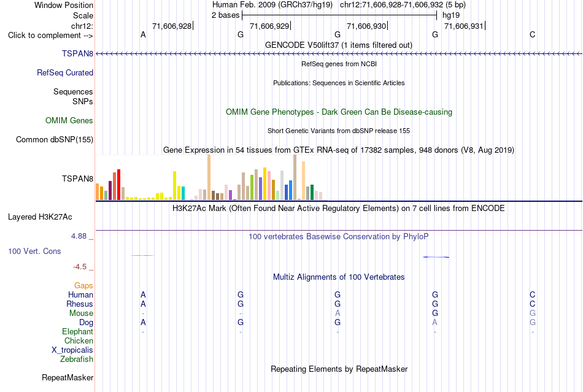Click the chr12: ruler label
Image resolution: width=583 pixels, height=392 pixels.
click(82, 26)
